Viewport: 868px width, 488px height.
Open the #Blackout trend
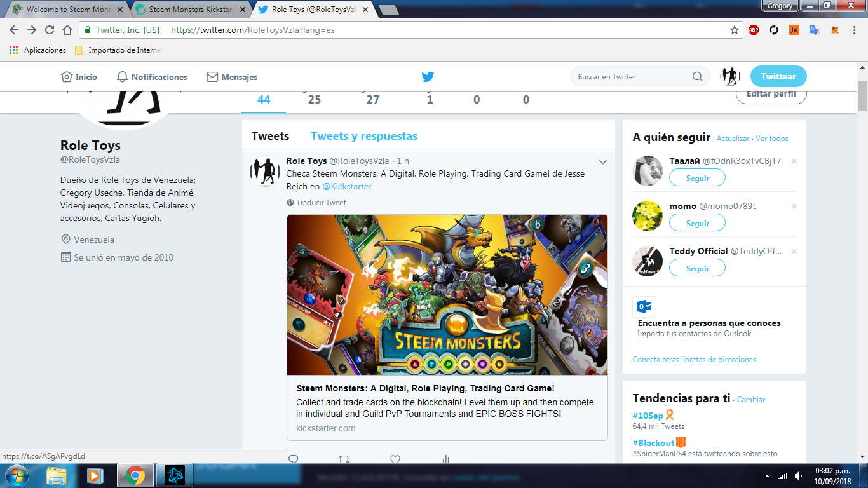[x=653, y=443]
